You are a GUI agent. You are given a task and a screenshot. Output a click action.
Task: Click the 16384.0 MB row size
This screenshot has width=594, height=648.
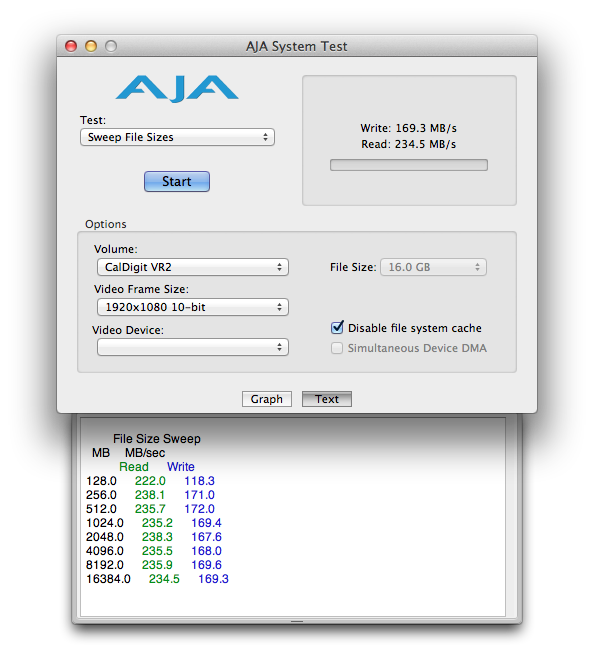click(x=108, y=579)
